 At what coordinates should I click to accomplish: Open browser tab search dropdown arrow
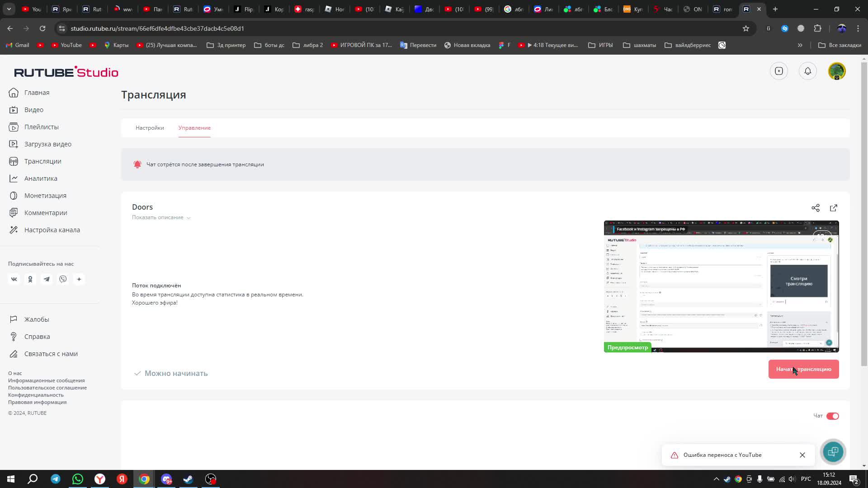(x=9, y=9)
